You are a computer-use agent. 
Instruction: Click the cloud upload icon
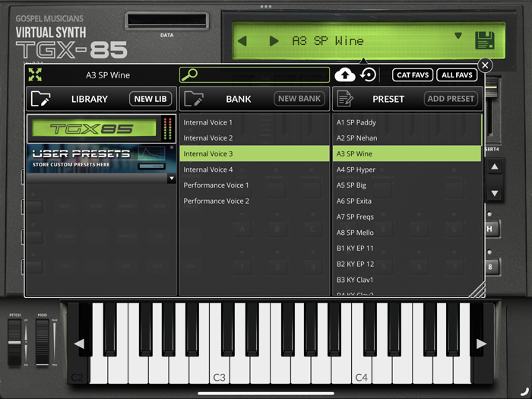coord(345,75)
